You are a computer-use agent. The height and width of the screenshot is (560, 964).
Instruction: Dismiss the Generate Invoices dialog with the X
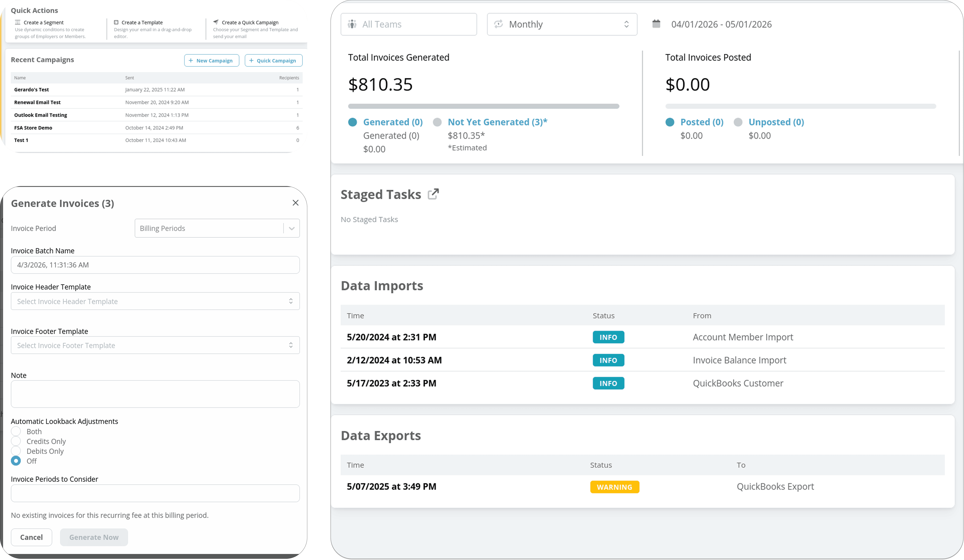pos(295,203)
